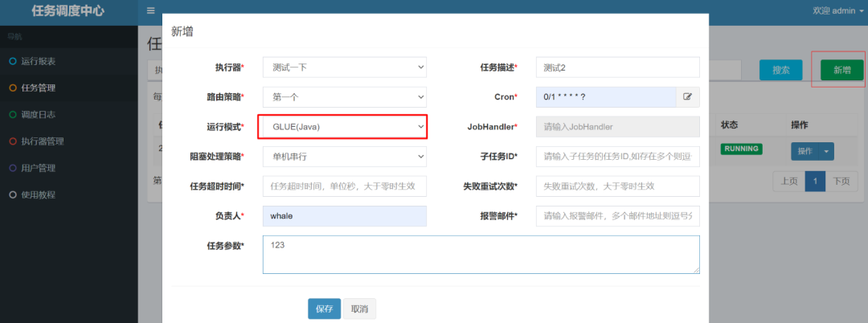Focus the 任务参数 text area
868x323 pixels.
[x=481, y=254]
